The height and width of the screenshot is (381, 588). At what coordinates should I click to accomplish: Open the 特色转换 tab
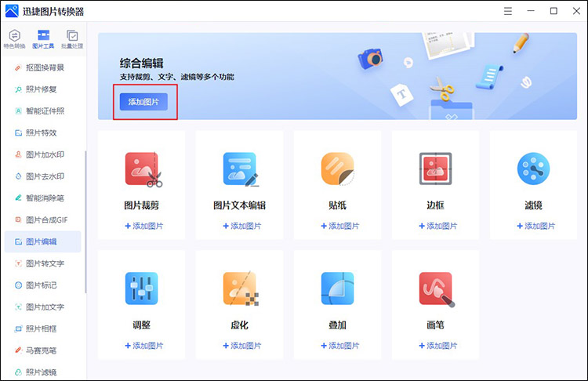point(14,39)
